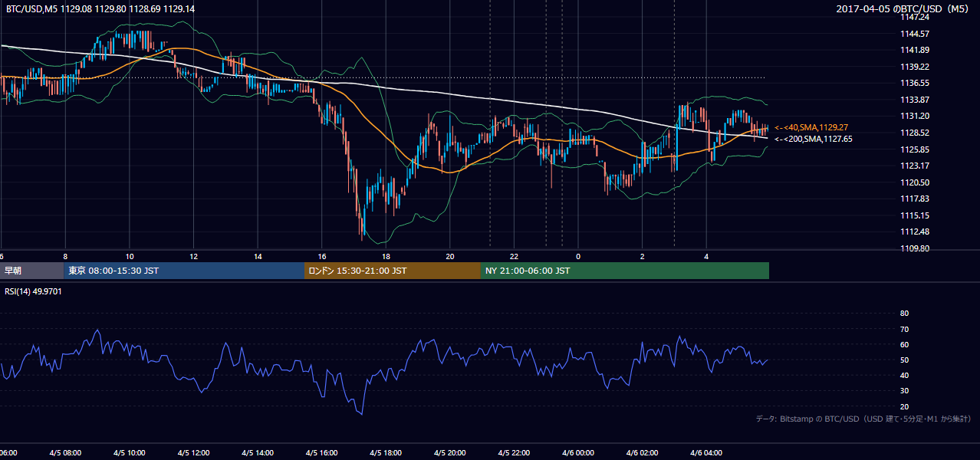Select the 1139.22 price axis label

pyautogui.click(x=916, y=67)
